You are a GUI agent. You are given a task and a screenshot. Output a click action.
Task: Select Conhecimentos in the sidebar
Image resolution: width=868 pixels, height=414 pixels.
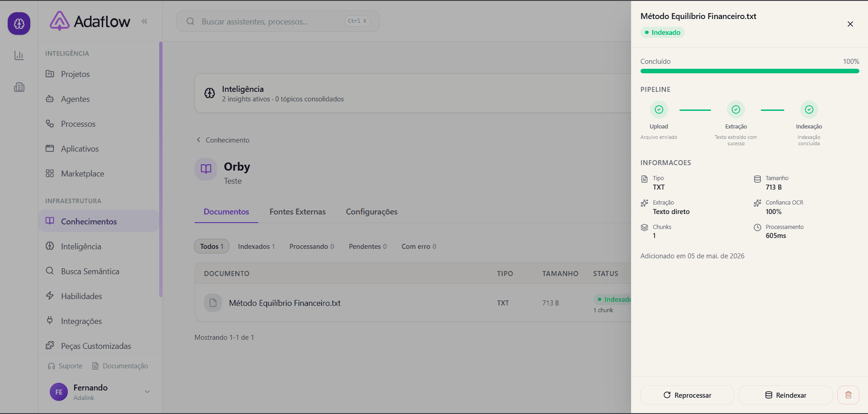[99, 221]
